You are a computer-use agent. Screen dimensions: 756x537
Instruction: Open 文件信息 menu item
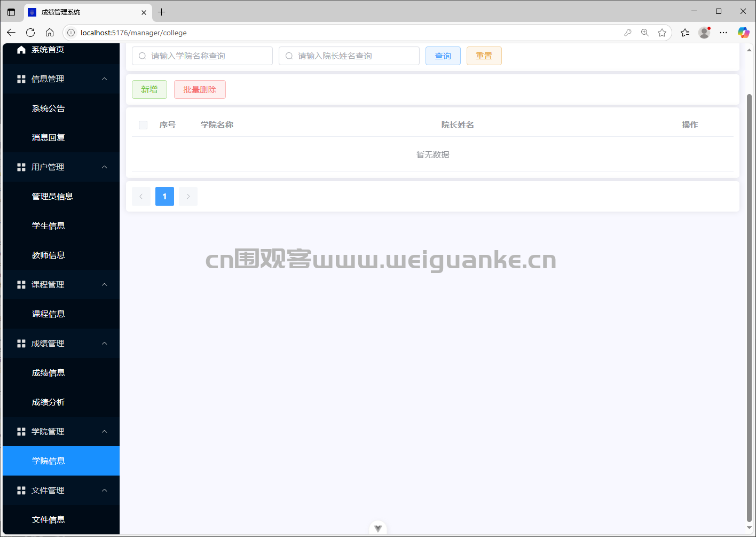[x=61, y=520]
